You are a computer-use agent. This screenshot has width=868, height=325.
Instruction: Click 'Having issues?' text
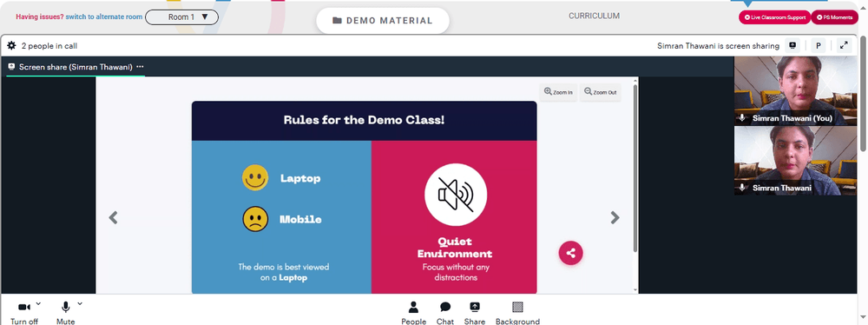coord(40,17)
